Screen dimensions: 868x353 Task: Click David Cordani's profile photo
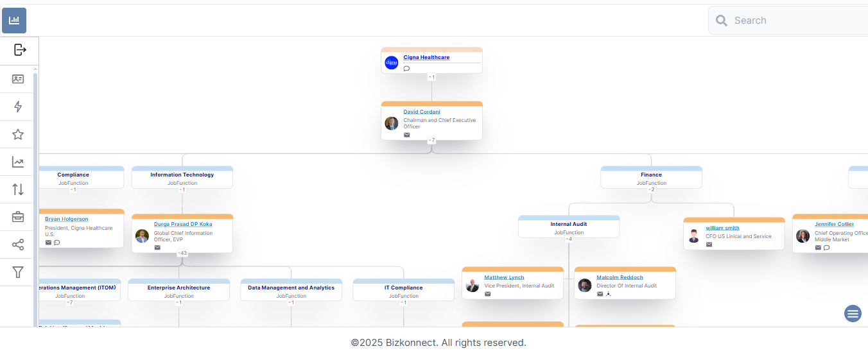392,123
